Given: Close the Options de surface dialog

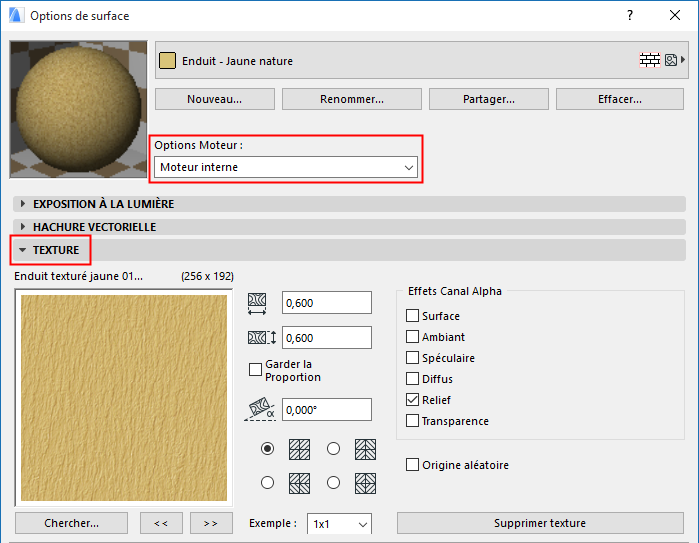Looking at the screenshot, I should 675,15.
